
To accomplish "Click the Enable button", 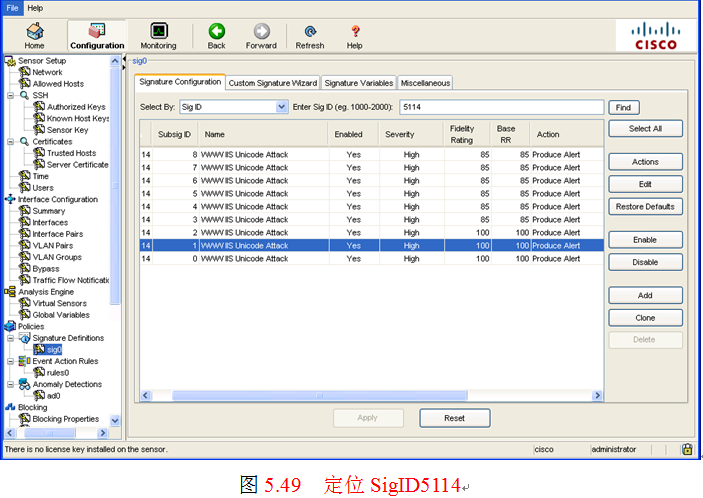I will [645, 240].
